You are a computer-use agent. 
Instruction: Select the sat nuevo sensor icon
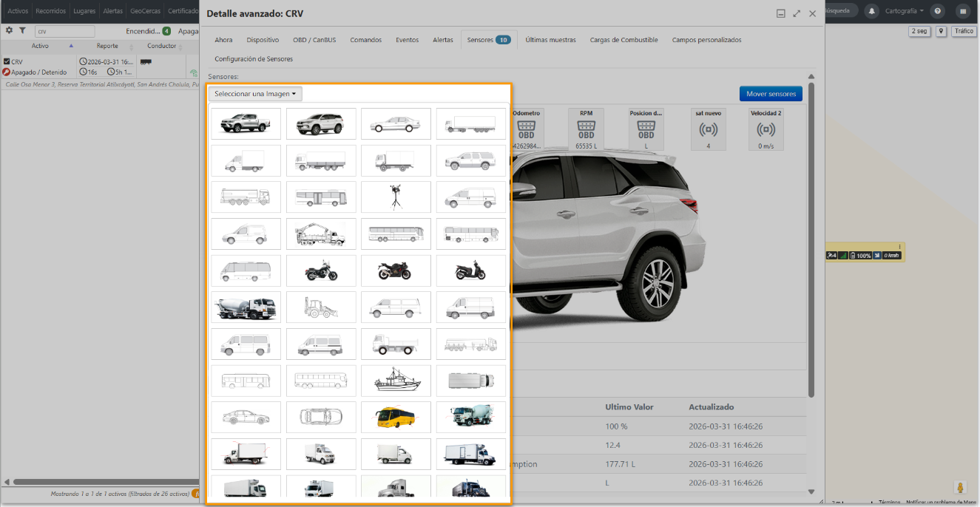(708, 130)
